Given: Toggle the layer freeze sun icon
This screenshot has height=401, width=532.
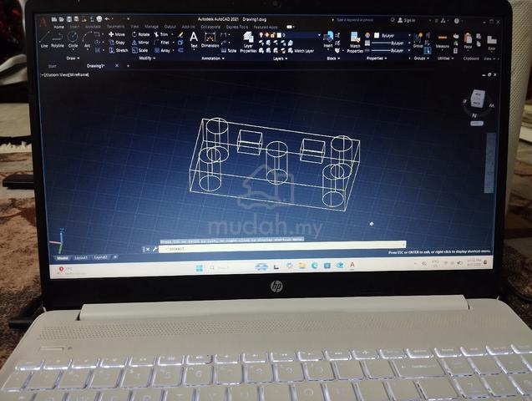Looking at the screenshot, I should coord(266,35).
